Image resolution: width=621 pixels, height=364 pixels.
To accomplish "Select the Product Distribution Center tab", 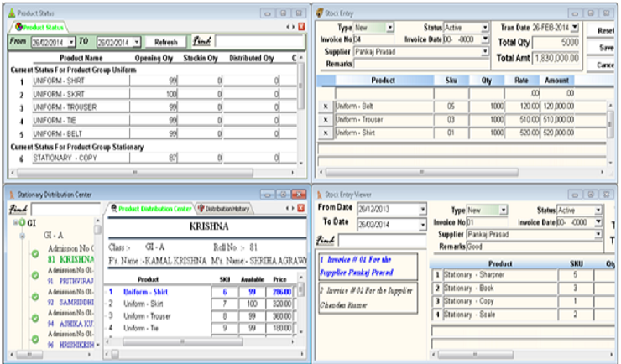I will click(x=152, y=208).
